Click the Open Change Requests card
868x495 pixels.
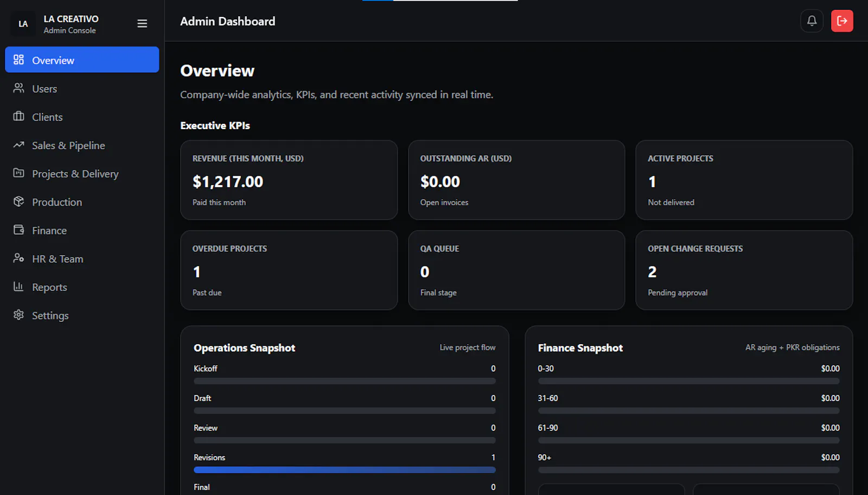[744, 270]
